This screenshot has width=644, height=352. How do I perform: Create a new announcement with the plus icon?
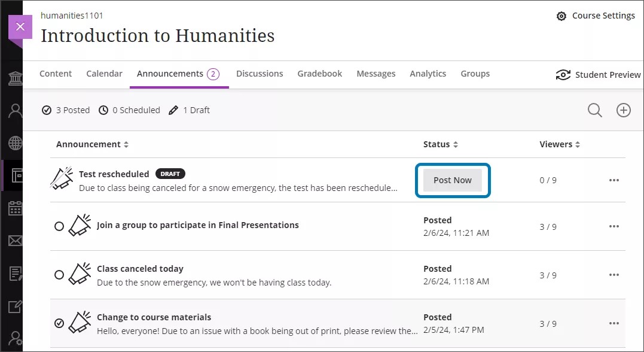point(623,110)
